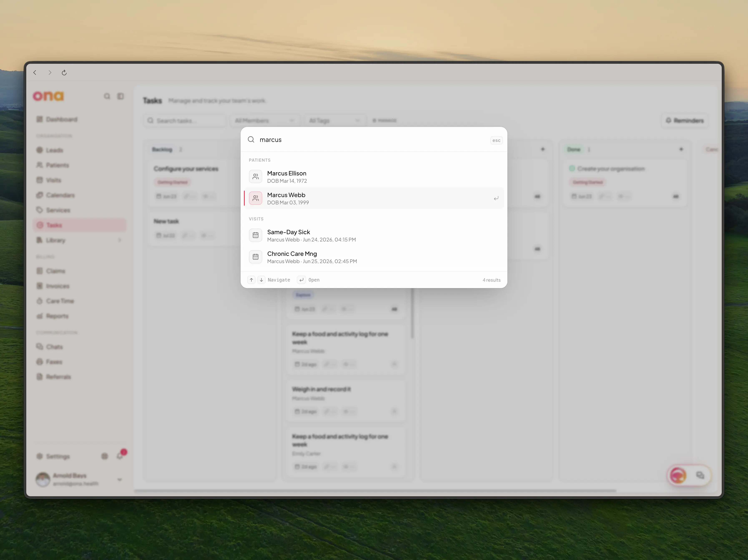The height and width of the screenshot is (560, 748).
Task: Add a task to the Done column
Action: click(681, 149)
